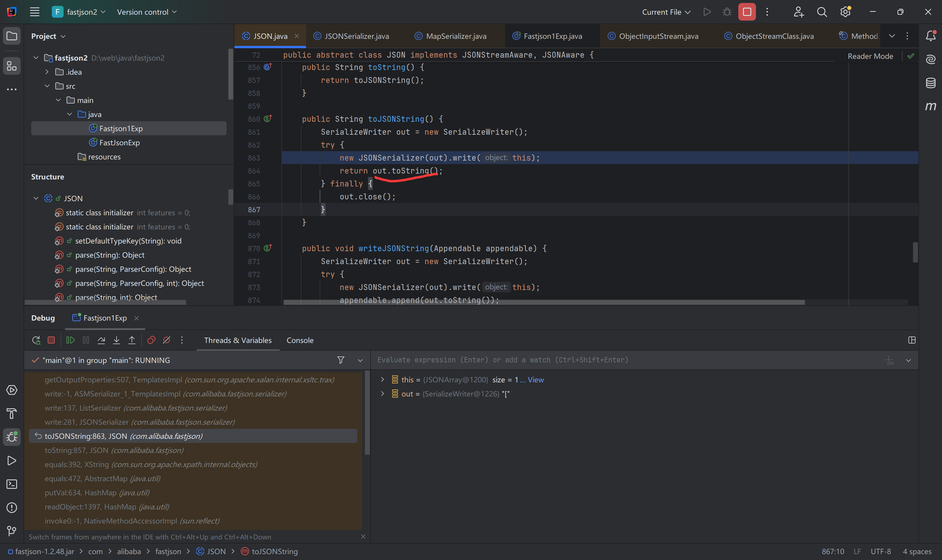Screen dimensions: 942x560
Task: Expand the 'this' JSONArray variable
Action: pos(382,380)
